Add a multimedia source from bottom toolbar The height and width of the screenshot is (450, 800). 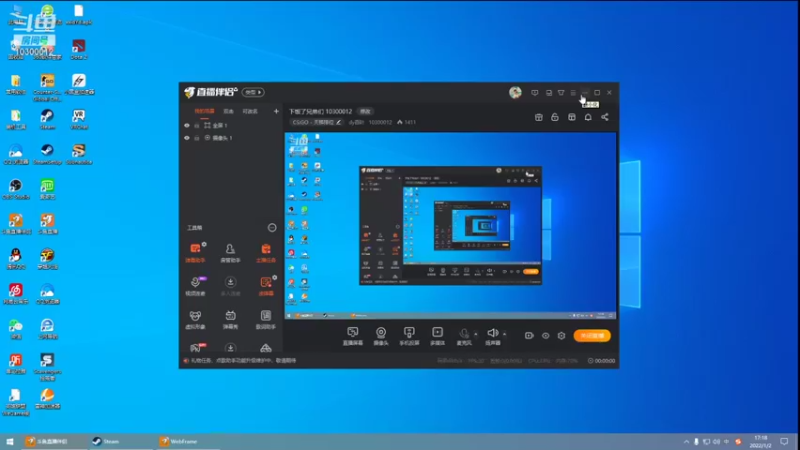437,336
